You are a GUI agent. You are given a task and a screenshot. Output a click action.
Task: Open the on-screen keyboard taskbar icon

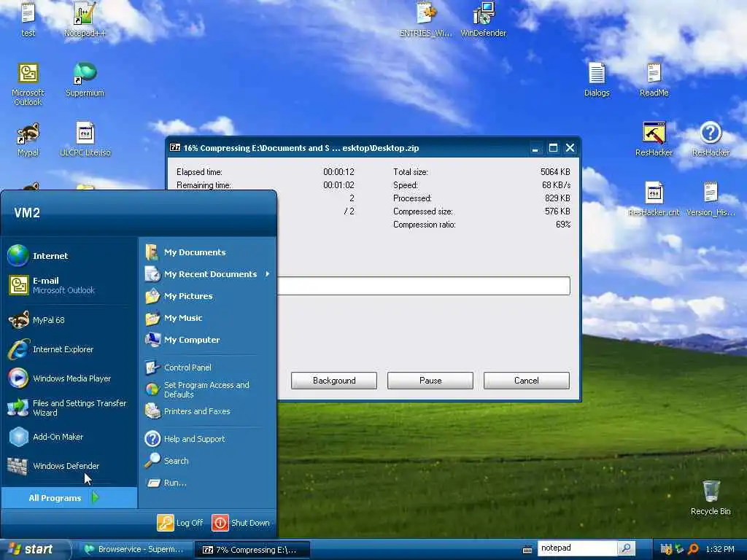click(x=527, y=550)
